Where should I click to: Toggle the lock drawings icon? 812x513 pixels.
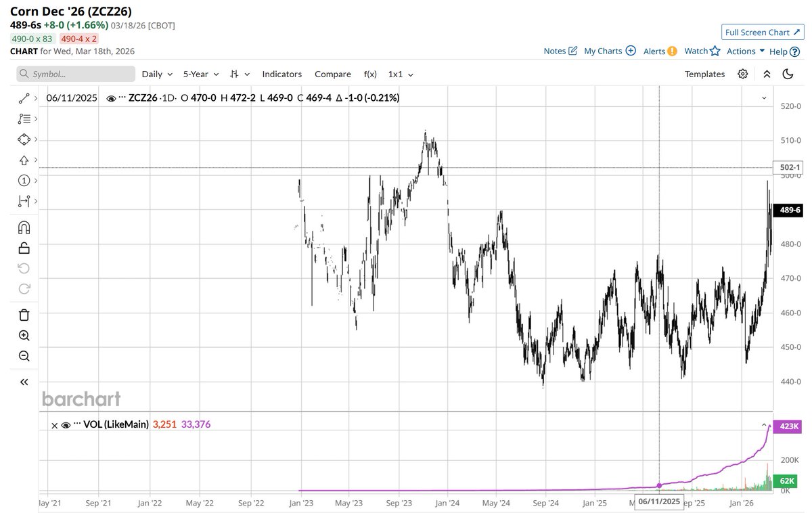(x=24, y=248)
